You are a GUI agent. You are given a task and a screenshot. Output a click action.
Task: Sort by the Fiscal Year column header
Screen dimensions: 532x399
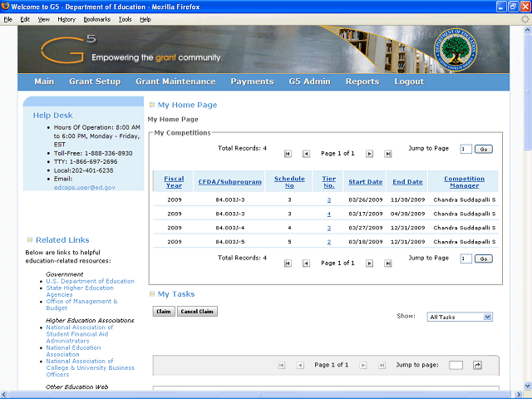pos(175,181)
